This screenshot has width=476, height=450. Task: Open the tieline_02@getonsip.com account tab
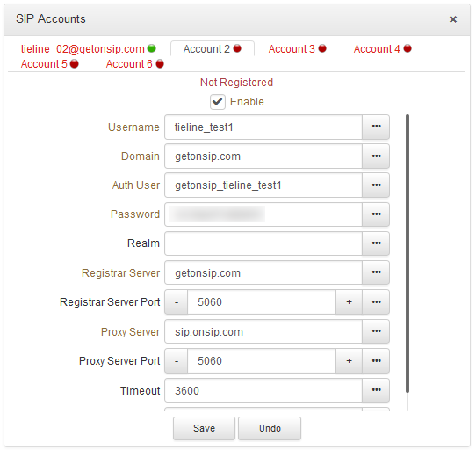click(88, 48)
